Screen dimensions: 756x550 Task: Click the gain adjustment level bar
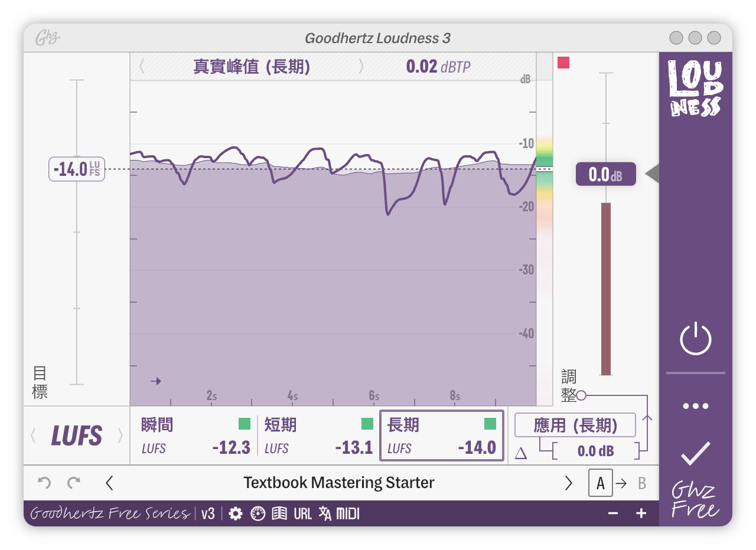pyautogui.click(x=605, y=289)
